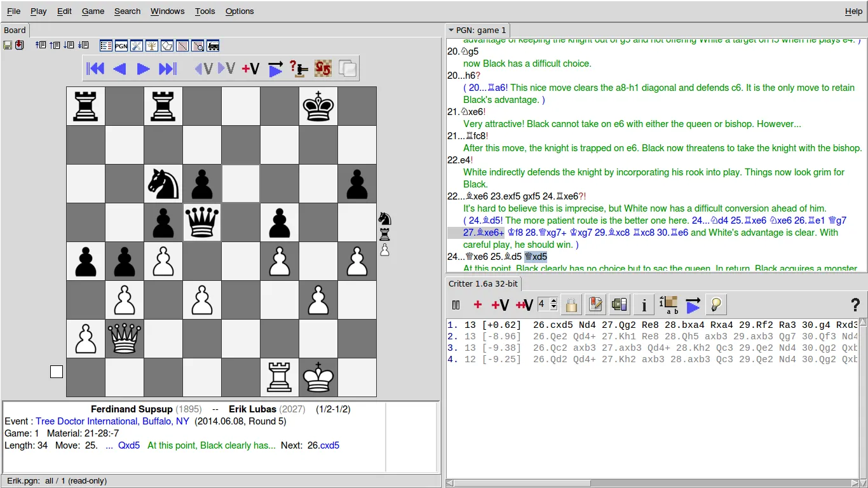This screenshot has width=868, height=488.
Task: Toggle engine info display with i button
Action: tap(644, 305)
